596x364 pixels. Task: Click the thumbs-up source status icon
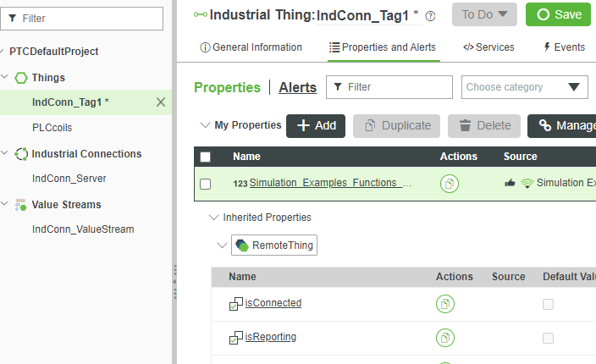[x=510, y=184]
